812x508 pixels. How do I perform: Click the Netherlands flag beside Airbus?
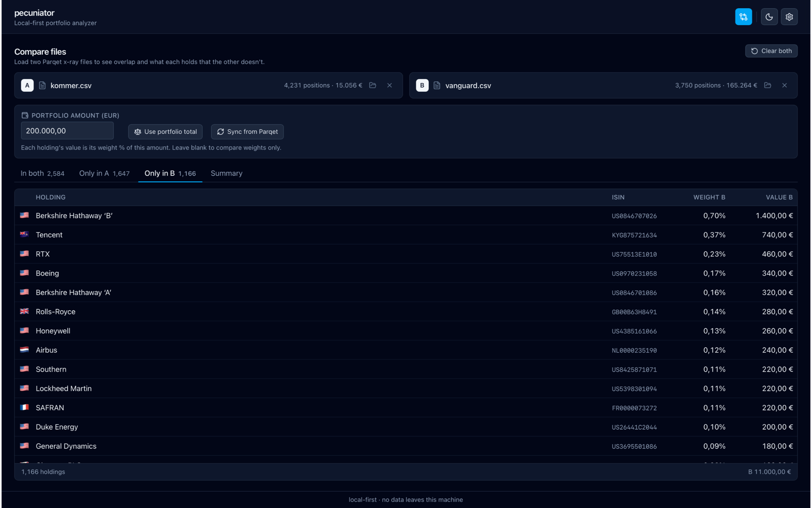point(25,350)
